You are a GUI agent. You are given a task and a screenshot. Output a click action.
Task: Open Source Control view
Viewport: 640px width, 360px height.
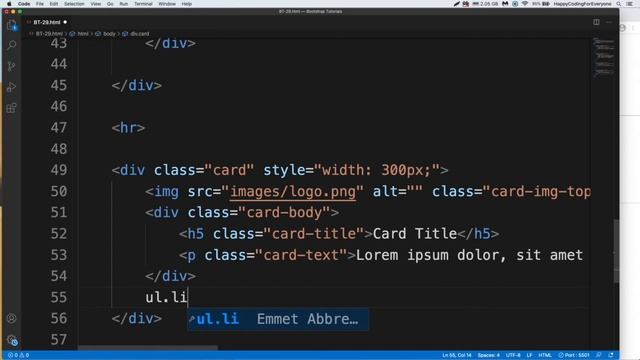11,66
